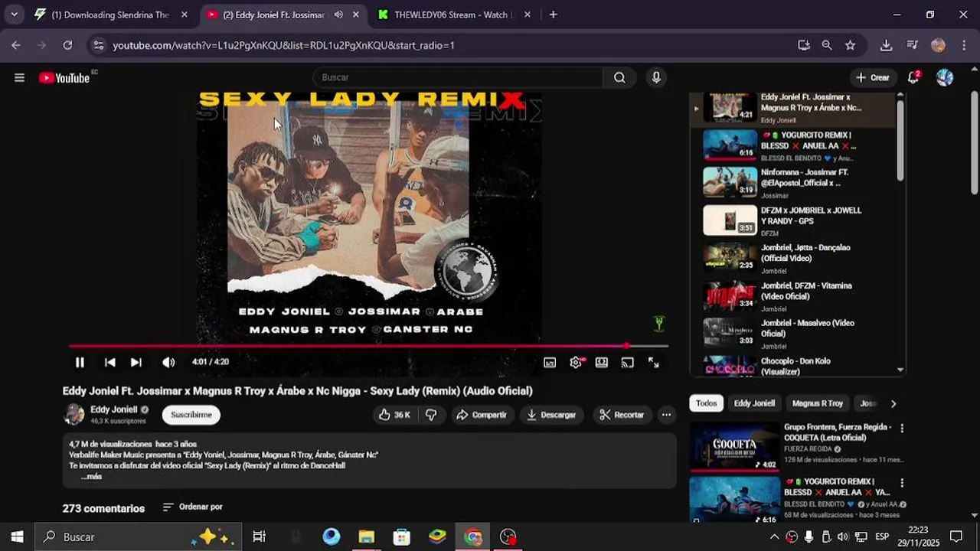980x551 pixels.
Task: Select the Todos filter chip
Action: [707, 403]
